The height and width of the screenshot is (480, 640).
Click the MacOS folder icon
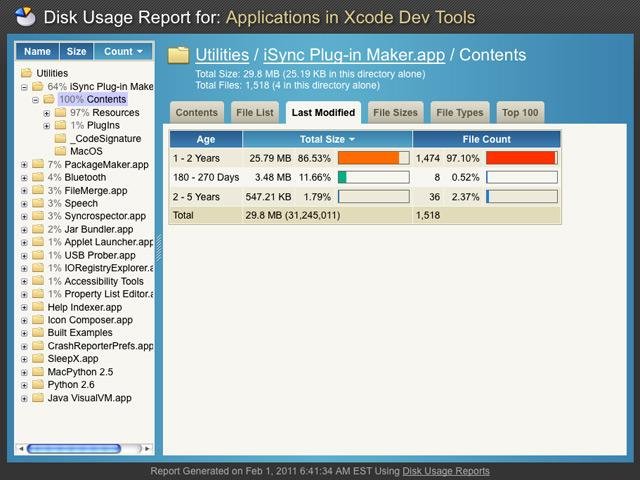coord(60,151)
